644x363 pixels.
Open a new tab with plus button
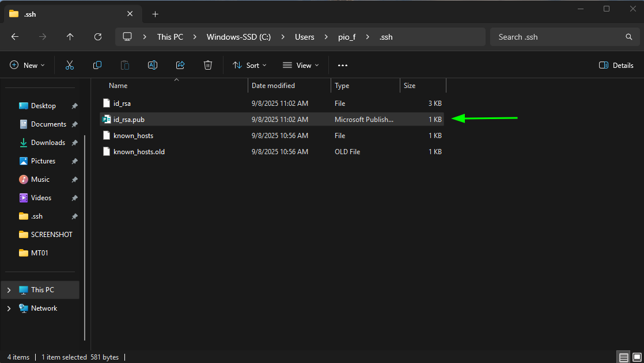tap(155, 14)
